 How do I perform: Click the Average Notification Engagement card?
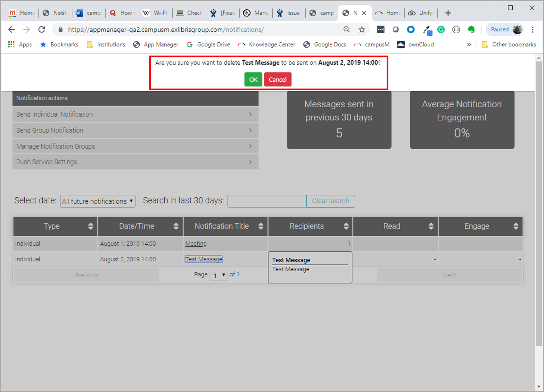tap(462, 120)
